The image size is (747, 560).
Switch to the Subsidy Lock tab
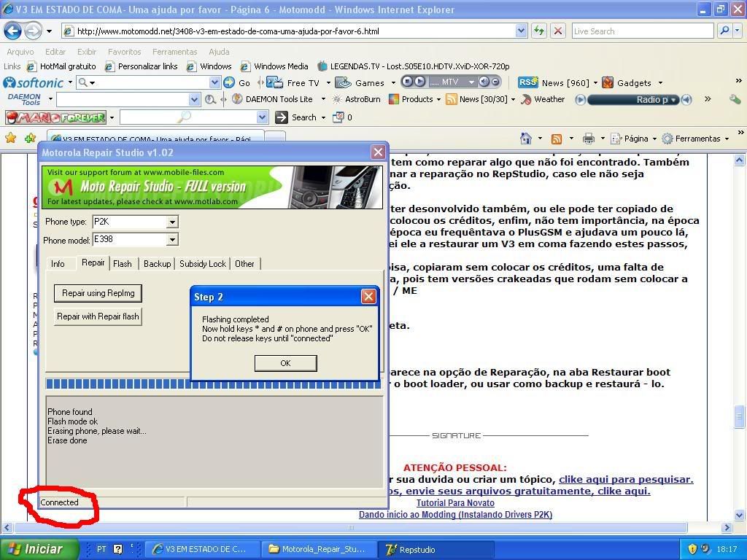202,263
